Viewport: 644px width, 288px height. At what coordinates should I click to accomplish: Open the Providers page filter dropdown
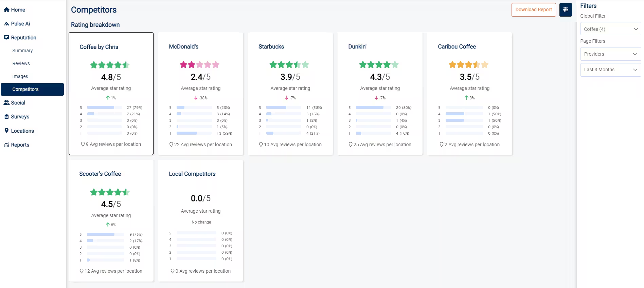tap(611, 54)
